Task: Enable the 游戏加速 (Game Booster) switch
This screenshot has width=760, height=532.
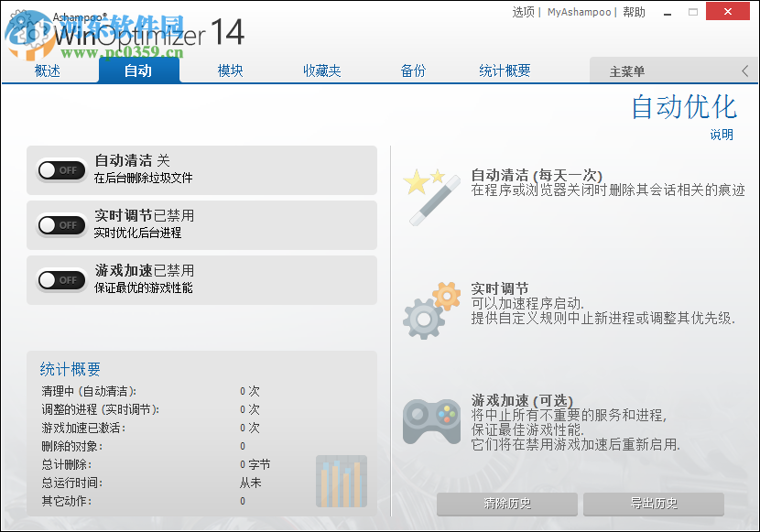Action: click(x=60, y=281)
